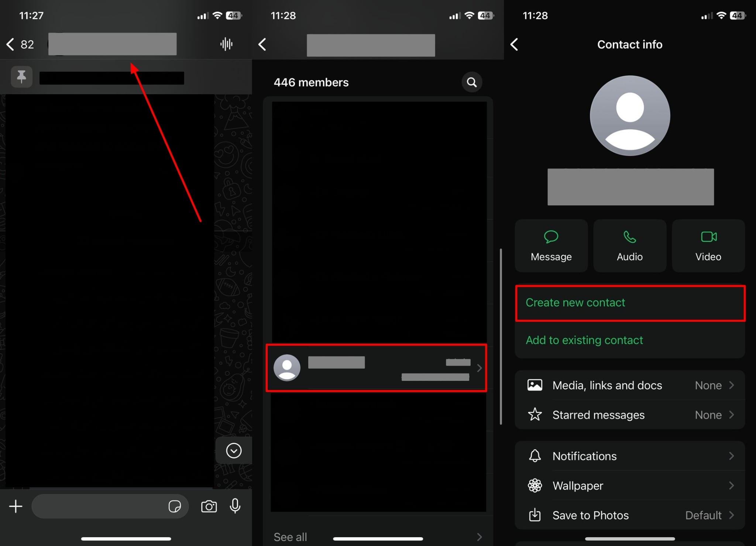Open the sticker picker in message field

[x=175, y=506]
